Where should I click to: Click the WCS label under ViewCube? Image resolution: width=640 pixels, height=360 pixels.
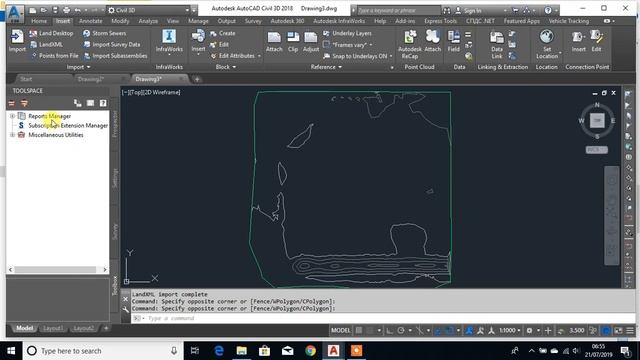[x=596, y=150]
